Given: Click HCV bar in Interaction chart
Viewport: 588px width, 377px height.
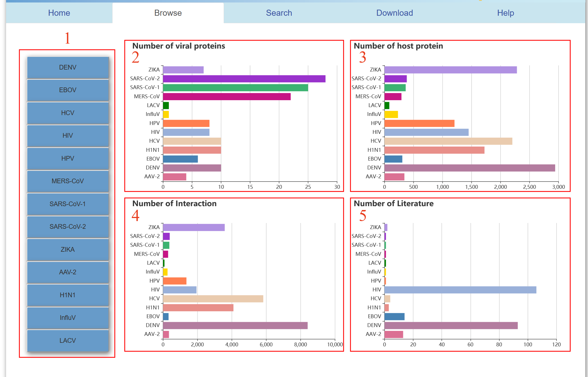Looking at the screenshot, I should click(213, 299).
